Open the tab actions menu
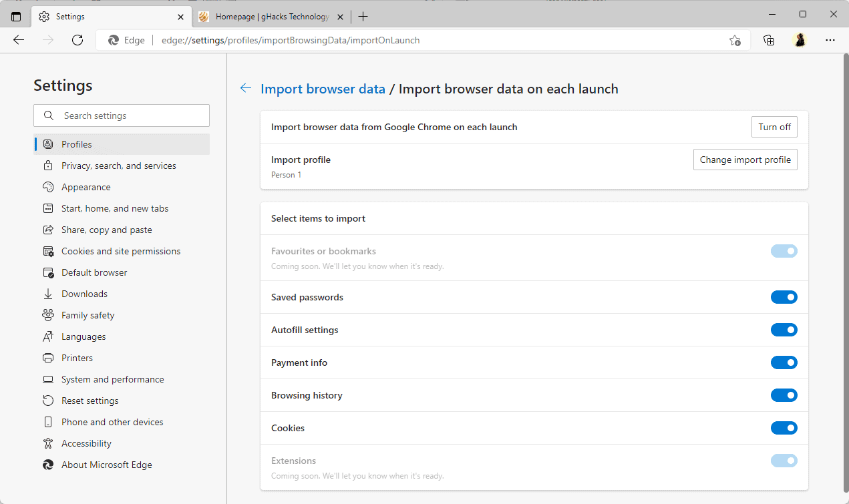 (16, 16)
